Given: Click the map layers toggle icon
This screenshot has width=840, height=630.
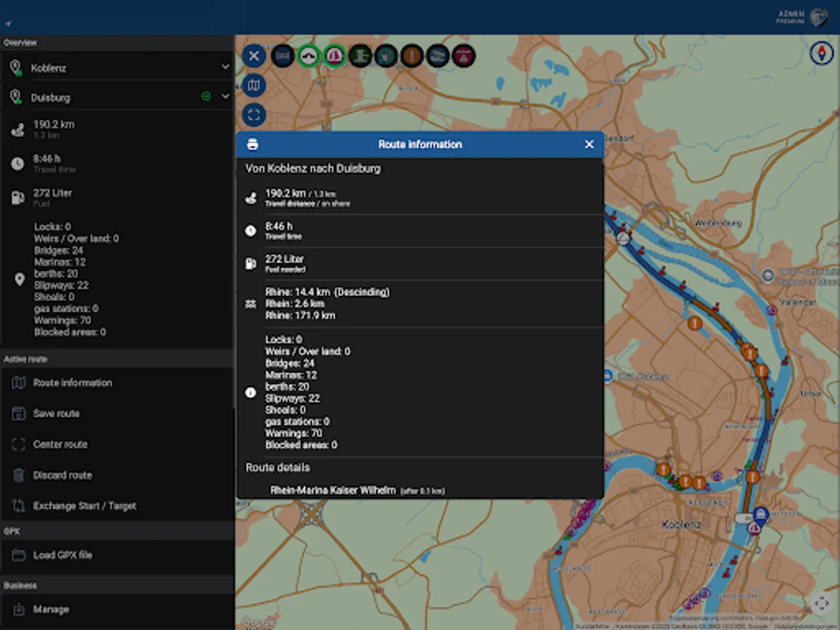Looking at the screenshot, I should pos(253,85).
